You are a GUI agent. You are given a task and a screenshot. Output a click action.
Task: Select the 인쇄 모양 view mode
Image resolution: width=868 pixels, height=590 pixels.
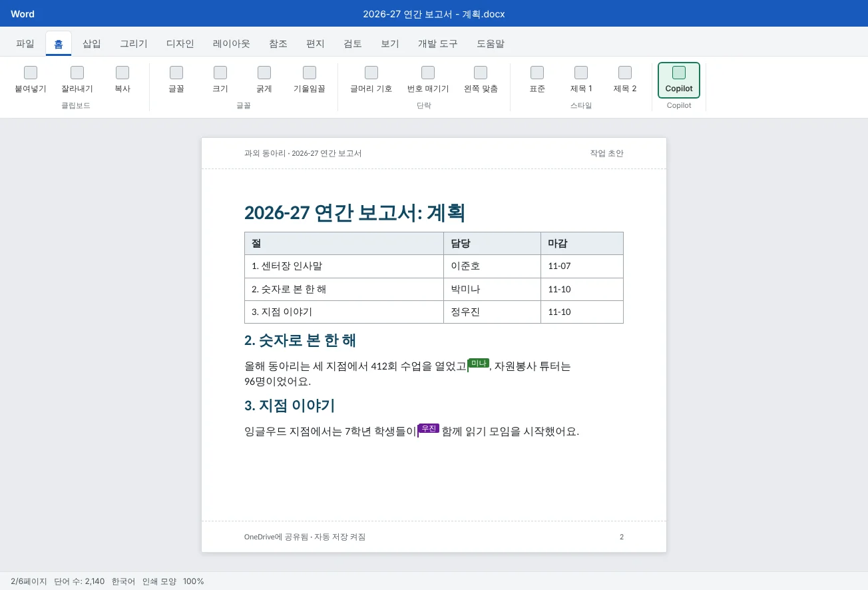159,581
